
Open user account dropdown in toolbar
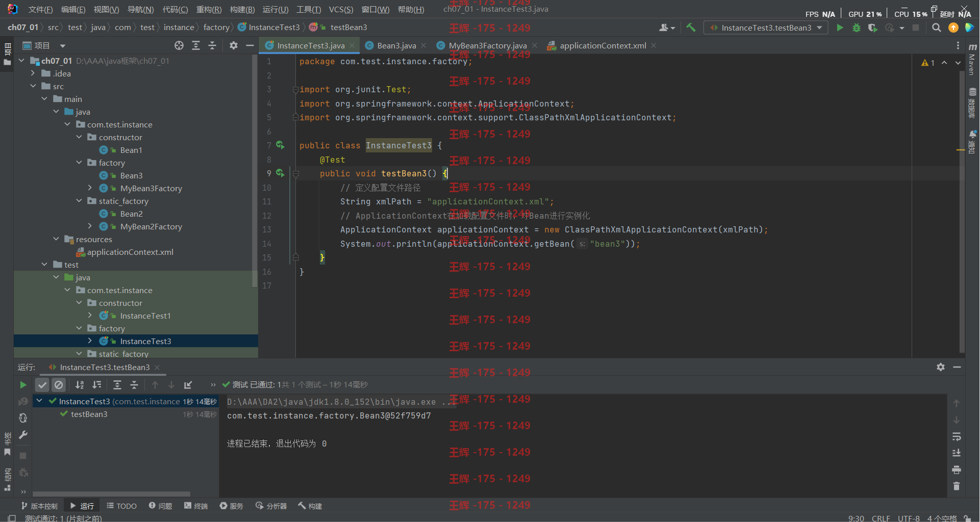[x=667, y=28]
